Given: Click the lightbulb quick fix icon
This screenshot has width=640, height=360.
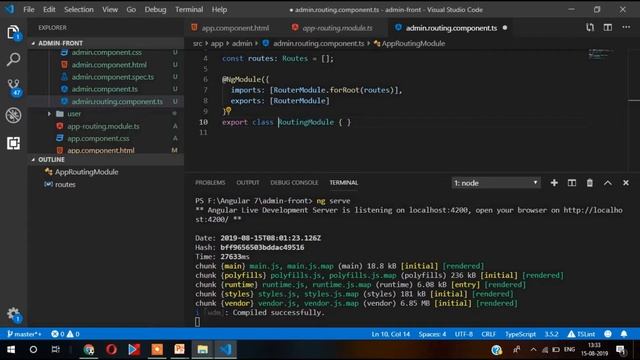Looking at the screenshot, I should pyautogui.click(x=228, y=111).
